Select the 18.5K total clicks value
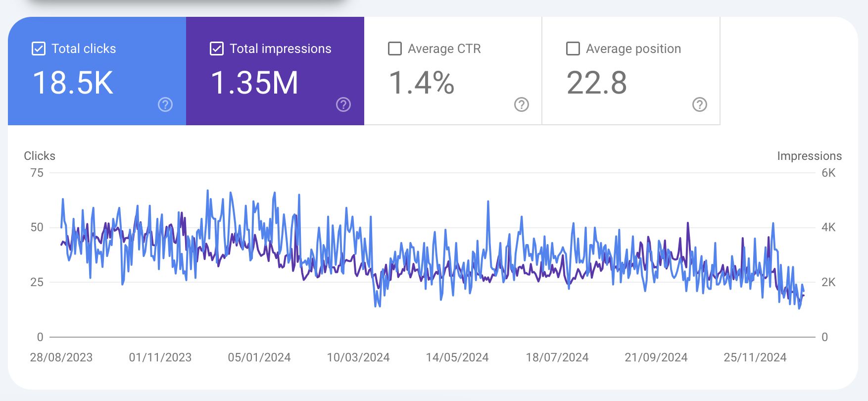Screen dimensions: 868x401 (x=73, y=83)
